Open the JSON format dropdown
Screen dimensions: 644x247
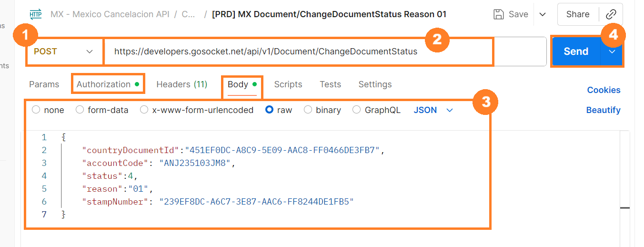click(x=433, y=110)
